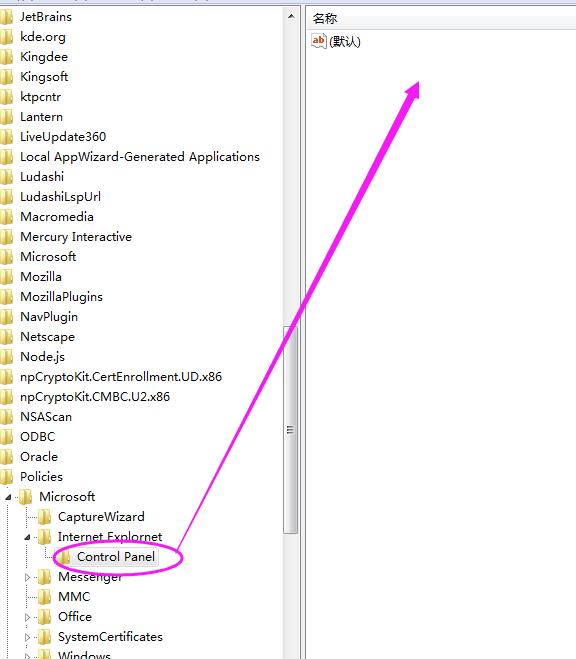Select the Internet Explornet key
Image resolution: width=576 pixels, height=659 pixels.
point(110,537)
